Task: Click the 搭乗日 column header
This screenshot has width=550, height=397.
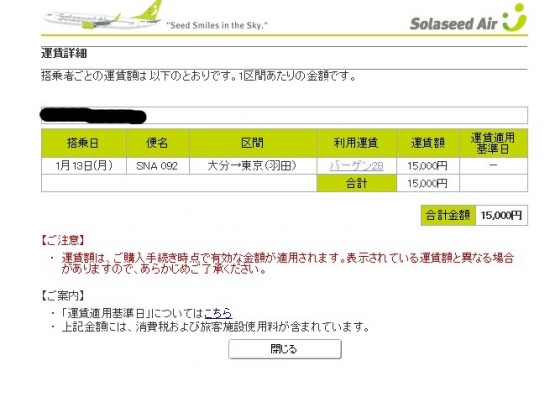Action: pos(84,143)
